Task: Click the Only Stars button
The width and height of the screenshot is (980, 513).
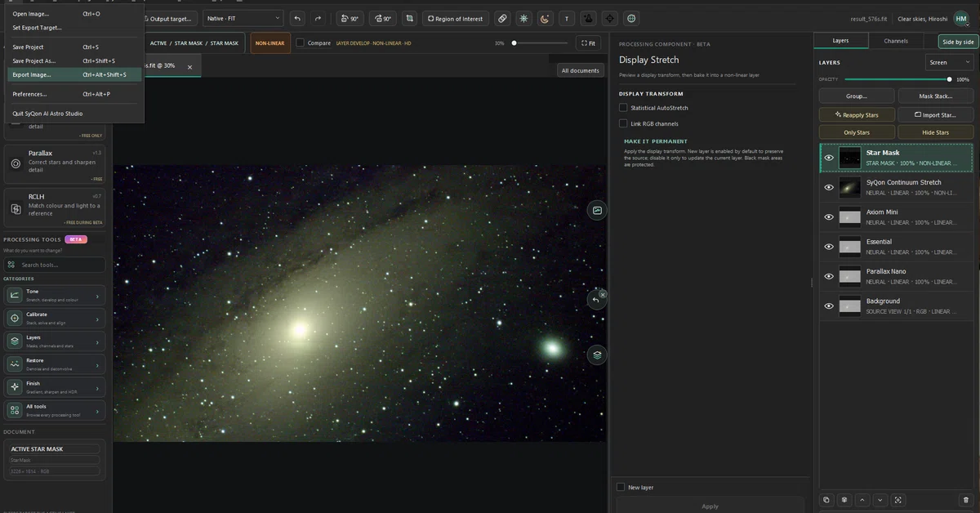Action: [856, 132]
